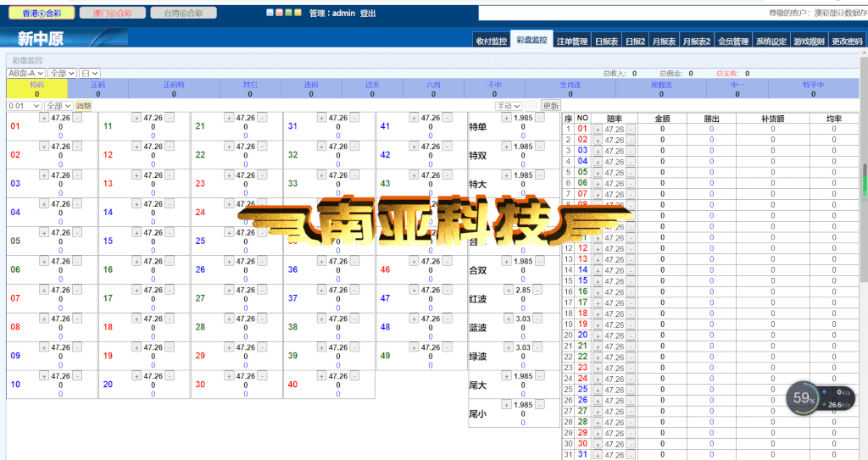
Task: Click plus button for grid number 49
Action: click(414, 347)
